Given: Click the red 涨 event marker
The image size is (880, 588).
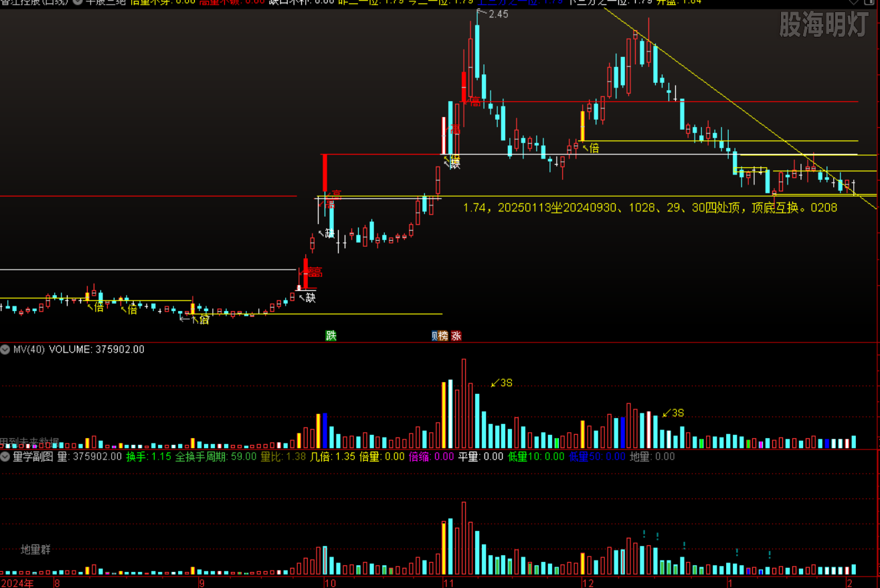Looking at the screenshot, I should [x=456, y=336].
